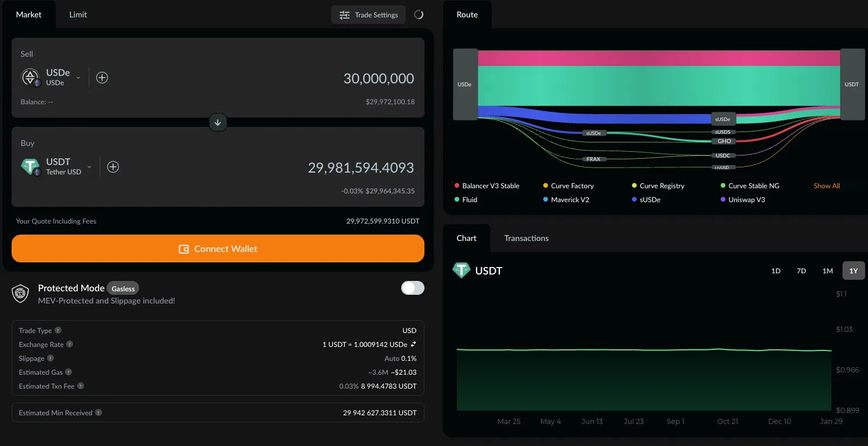The image size is (868, 446).
Task: Click the FRAX node in the route diagram
Action: [x=593, y=159]
